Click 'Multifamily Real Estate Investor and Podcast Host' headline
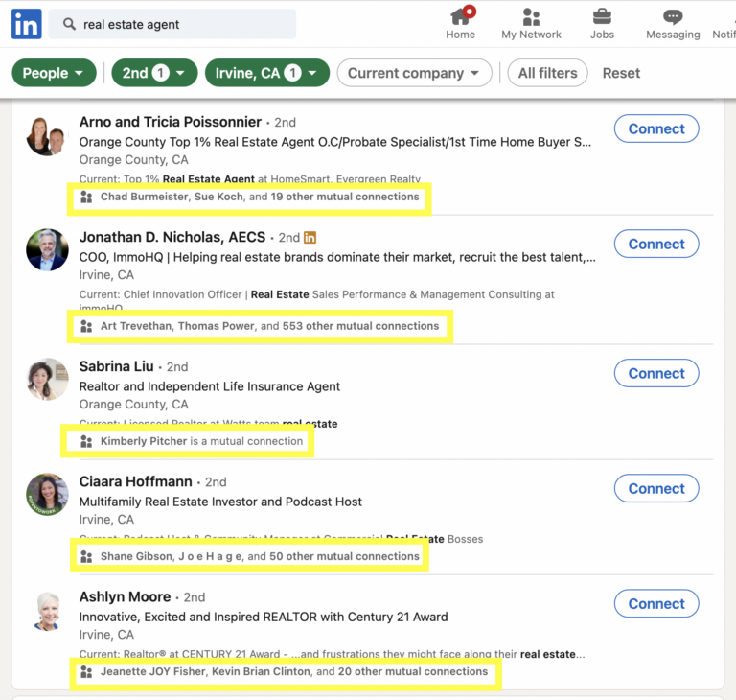Viewport: 736px width, 700px height. [220, 502]
